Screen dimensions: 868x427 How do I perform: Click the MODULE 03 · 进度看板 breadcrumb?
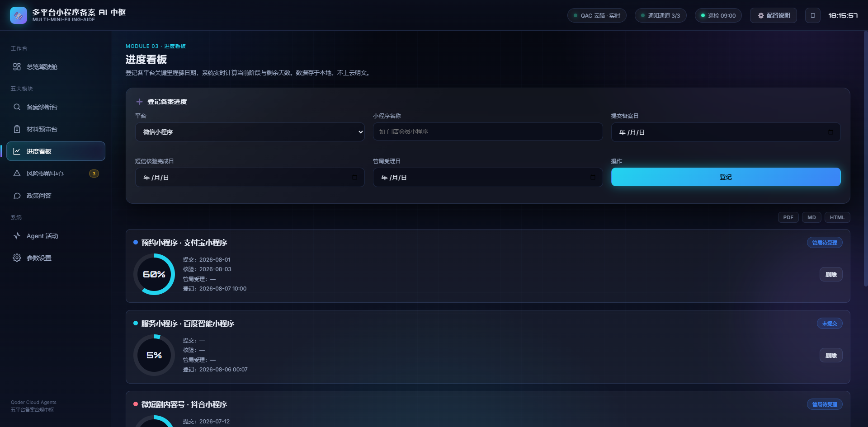(x=156, y=46)
